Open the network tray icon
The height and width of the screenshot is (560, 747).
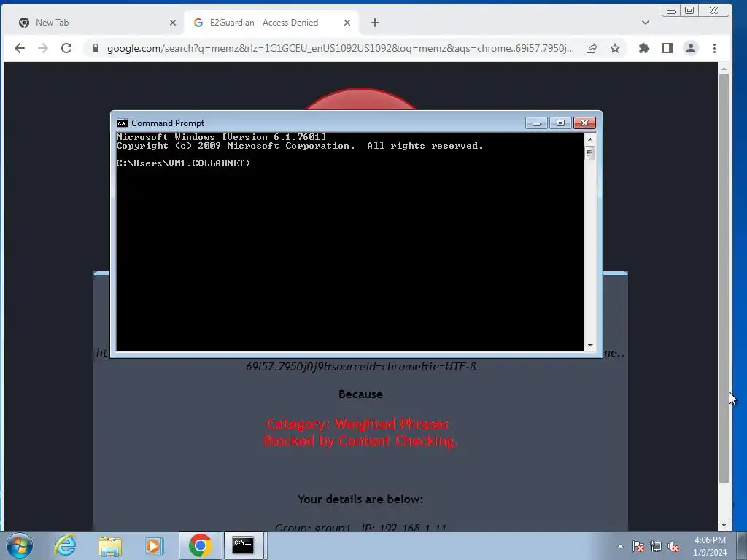[x=656, y=546]
